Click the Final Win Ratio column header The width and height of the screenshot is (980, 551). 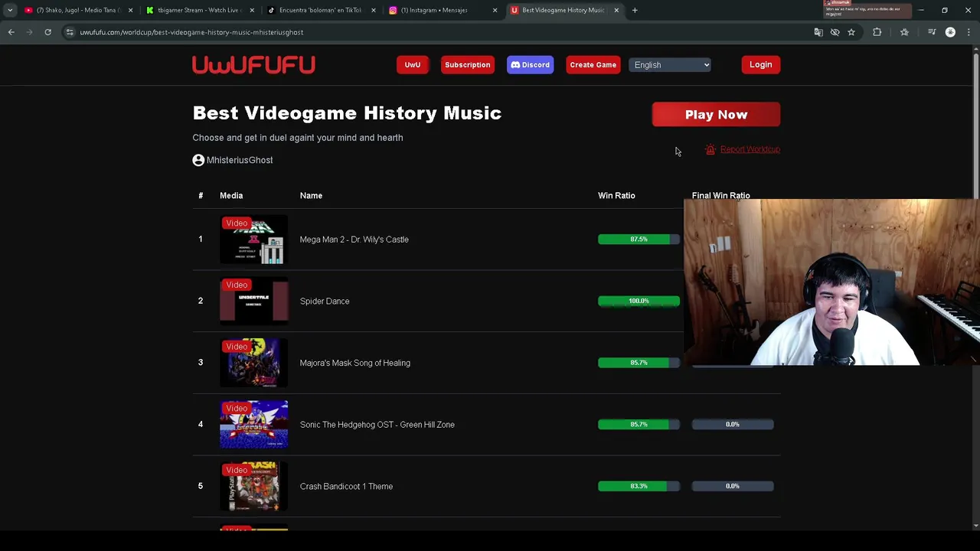click(720, 195)
